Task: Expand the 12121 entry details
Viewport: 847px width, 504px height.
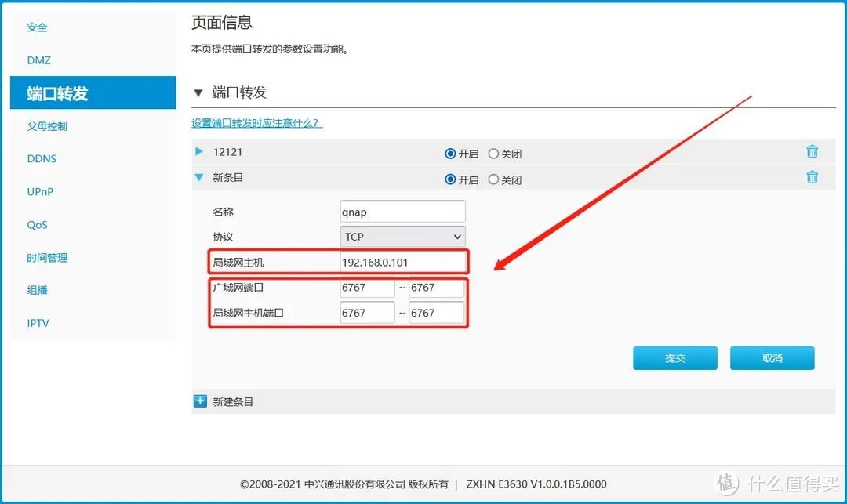Action: [x=198, y=152]
